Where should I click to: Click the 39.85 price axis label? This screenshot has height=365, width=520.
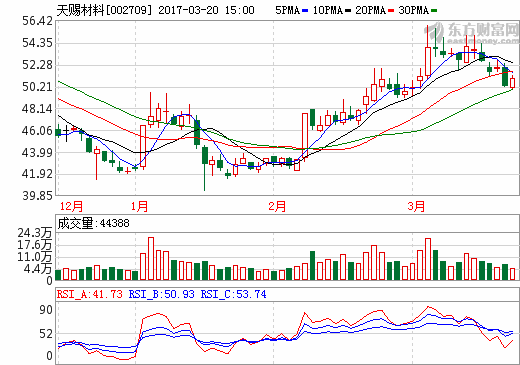(37, 195)
